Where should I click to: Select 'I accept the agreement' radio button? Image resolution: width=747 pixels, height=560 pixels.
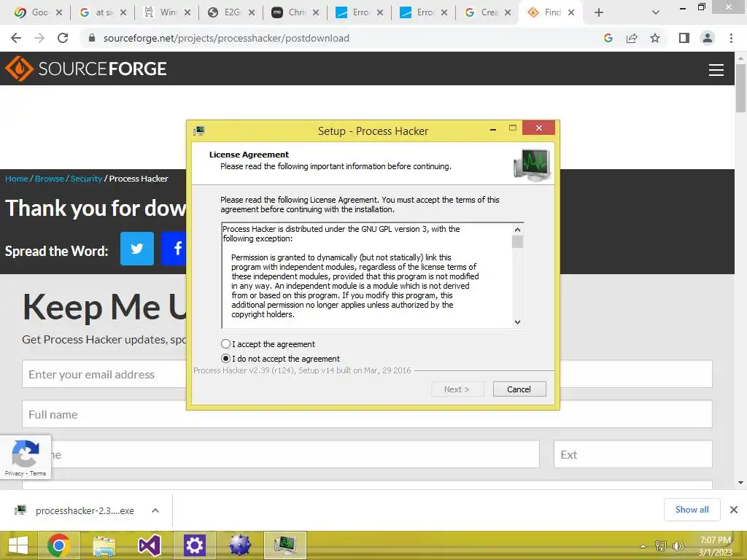[226, 344]
